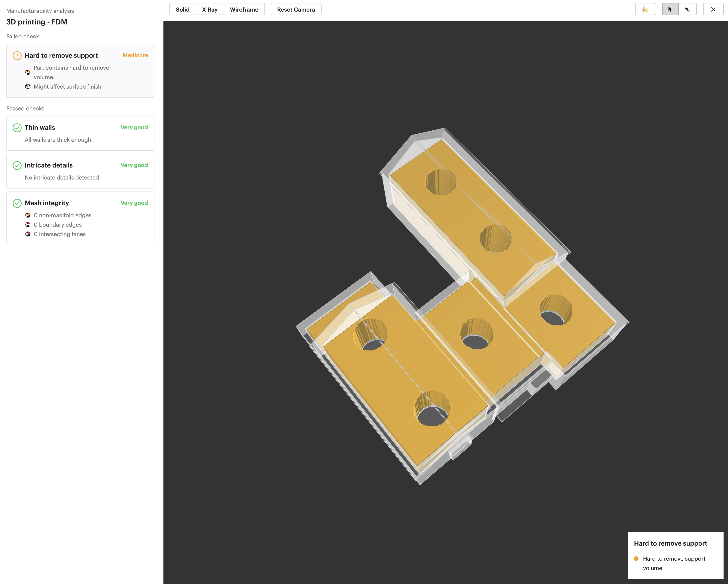Screen dimensions: 728x584
Task: Click the icon next to non-manifold edges
Action: coord(28,215)
